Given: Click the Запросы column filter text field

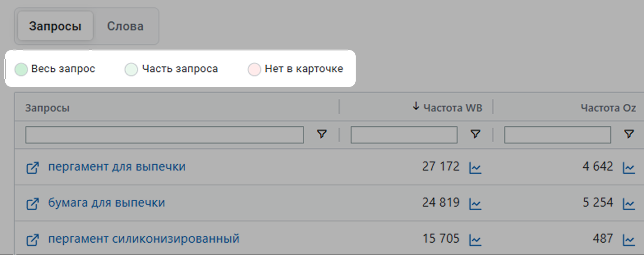Looking at the screenshot, I should [164, 134].
